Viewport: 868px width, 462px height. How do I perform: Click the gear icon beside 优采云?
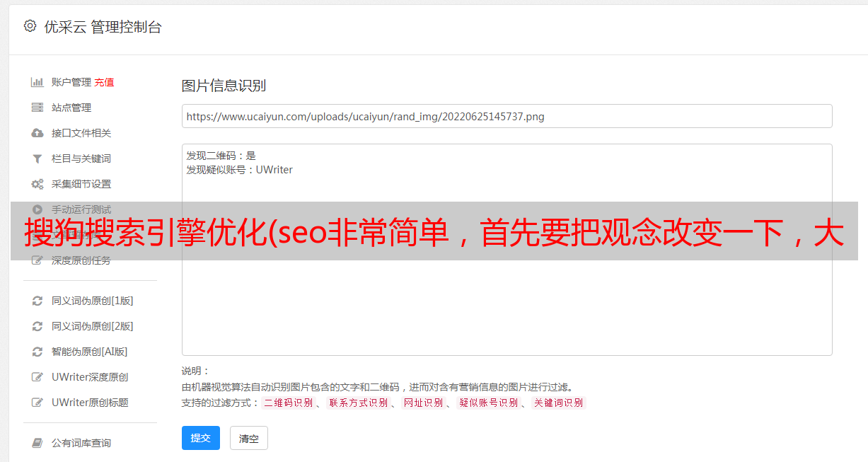pos(30,26)
